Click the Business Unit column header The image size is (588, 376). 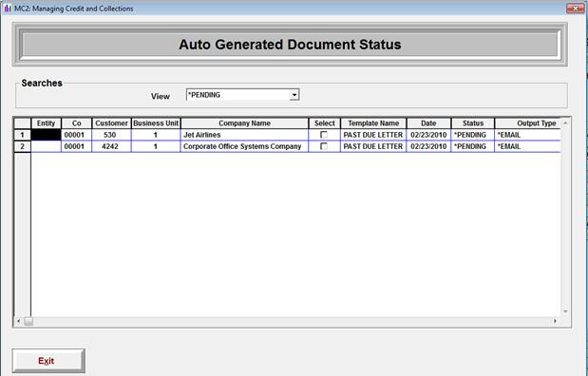156,123
